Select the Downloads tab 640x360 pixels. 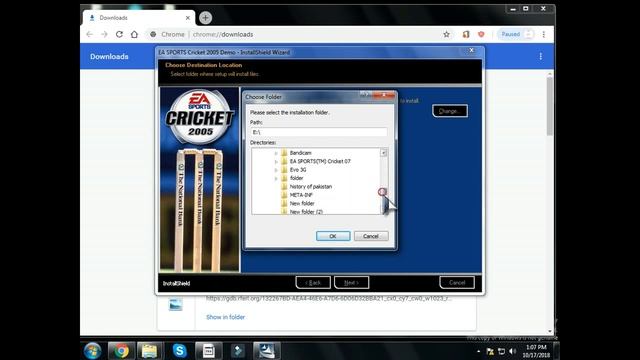139,18
